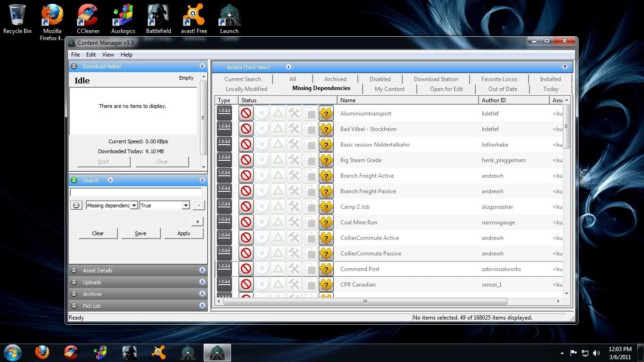This screenshot has width=644, height=362.
Task: Open avast! Free desktop shortcut
Action: point(194,19)
